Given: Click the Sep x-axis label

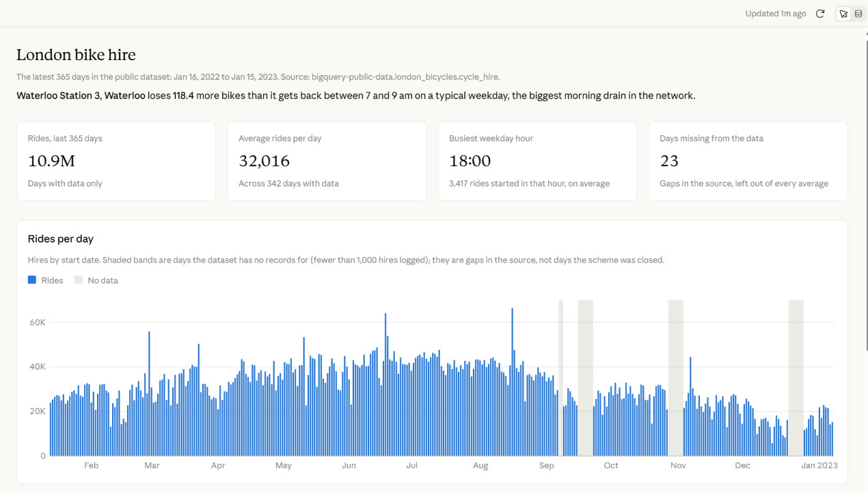Looking at the screenshot, I should [546, 465].
